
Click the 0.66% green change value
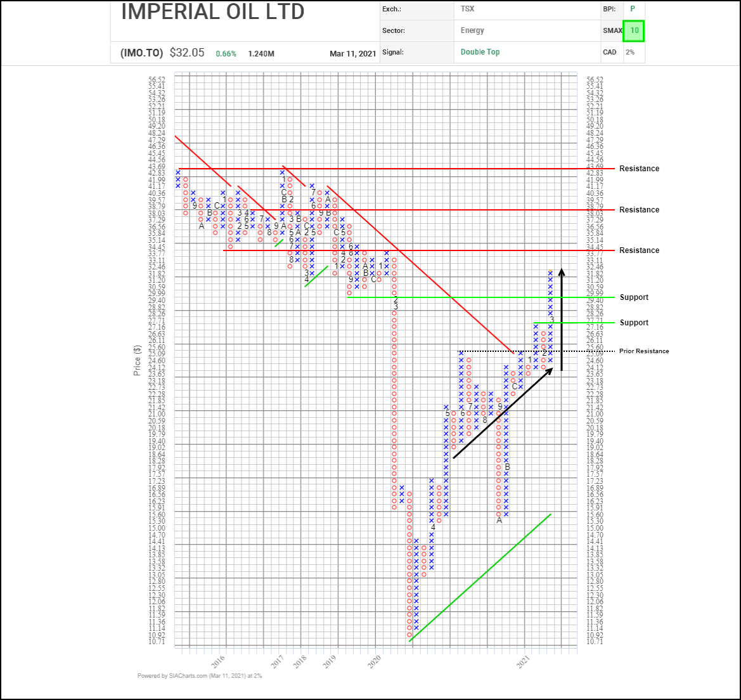[226, 54]
